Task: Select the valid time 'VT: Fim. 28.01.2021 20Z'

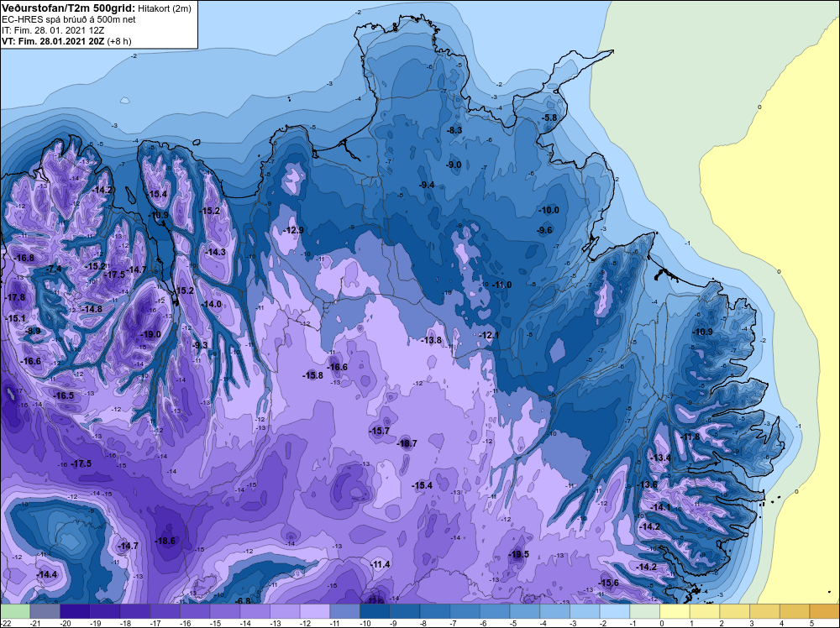Action: 53,41
